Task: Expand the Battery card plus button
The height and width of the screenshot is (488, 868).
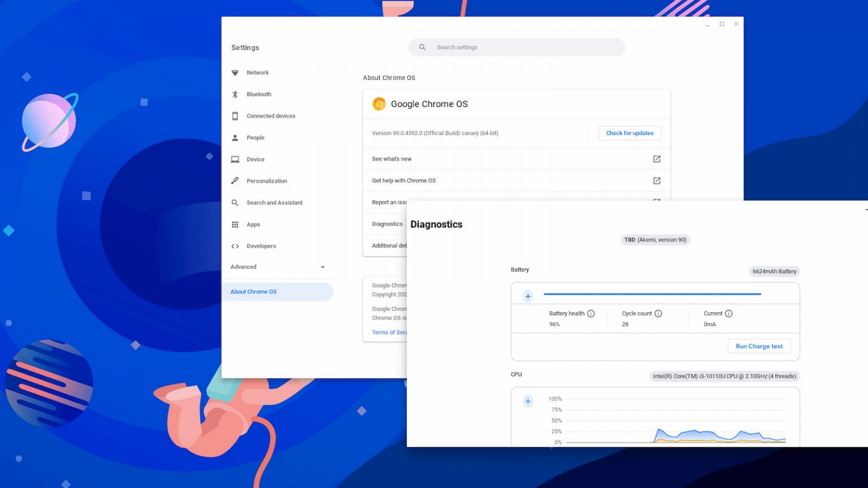Action: (528, 297)
